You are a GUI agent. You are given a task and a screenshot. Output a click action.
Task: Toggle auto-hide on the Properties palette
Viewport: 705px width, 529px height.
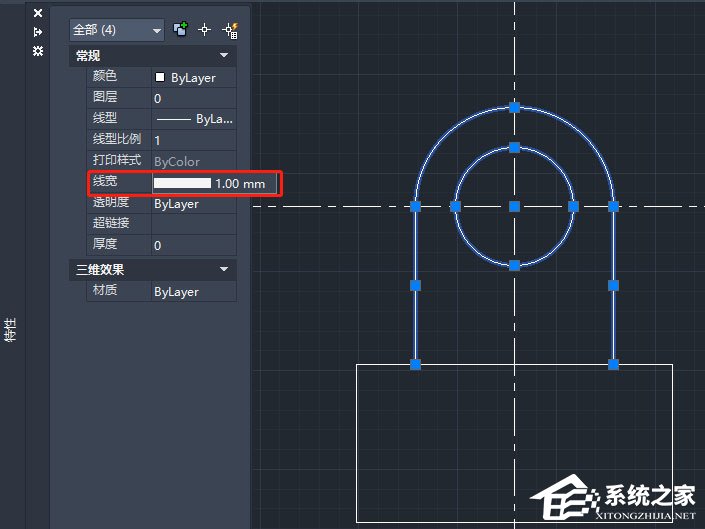click(x=38, y=31)
